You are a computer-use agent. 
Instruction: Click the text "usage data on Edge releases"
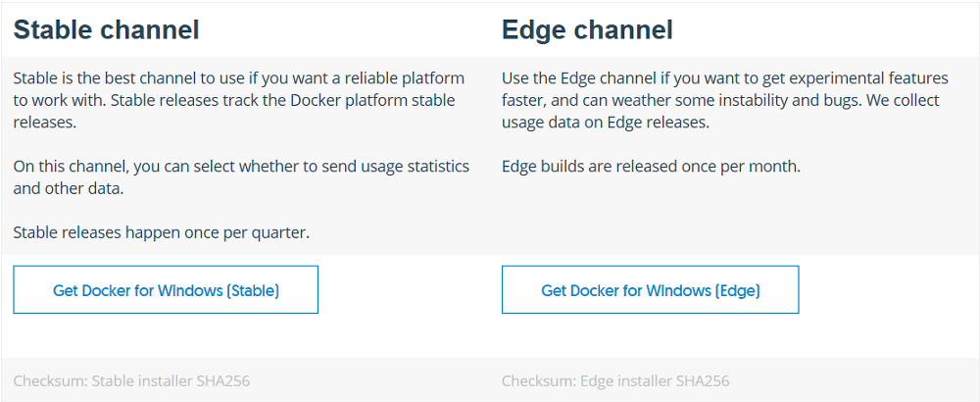[604, 123]
